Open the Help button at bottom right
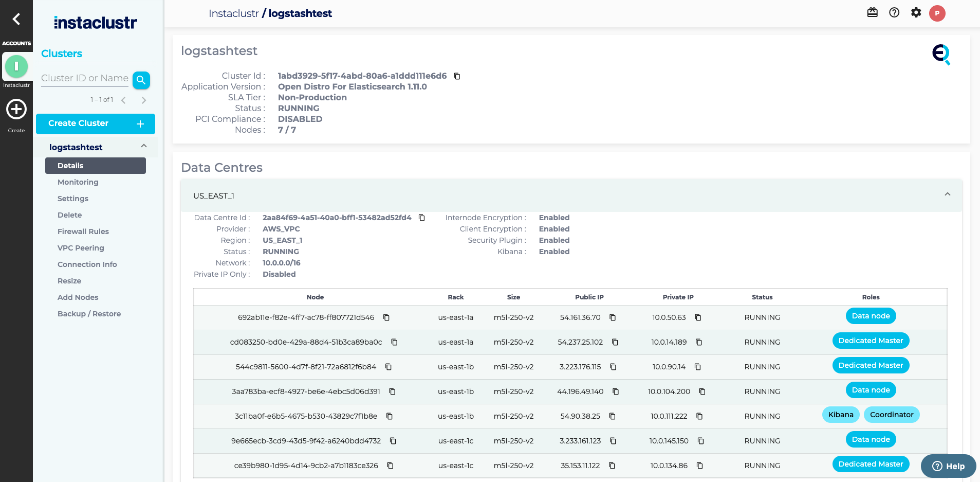Viewport: 980px width, 482px height. (948, 466)
